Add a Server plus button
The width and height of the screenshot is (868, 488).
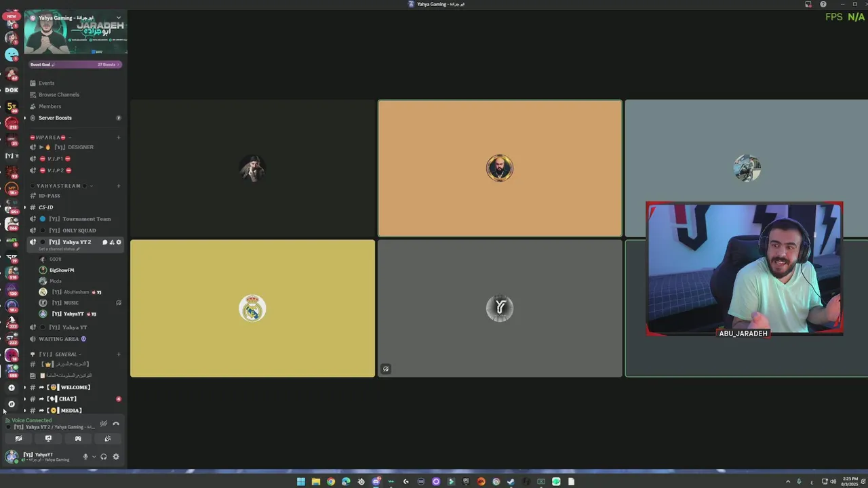click(x=12, y=388)
